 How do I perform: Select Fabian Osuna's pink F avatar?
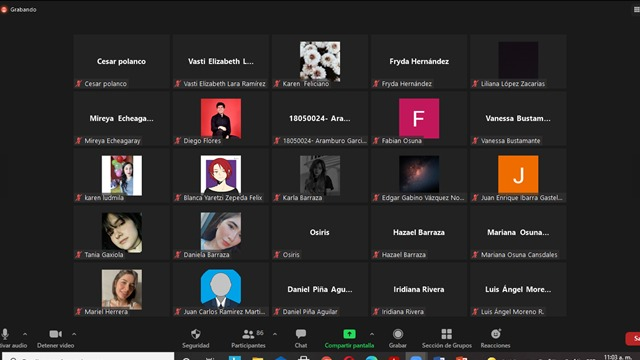419,118
